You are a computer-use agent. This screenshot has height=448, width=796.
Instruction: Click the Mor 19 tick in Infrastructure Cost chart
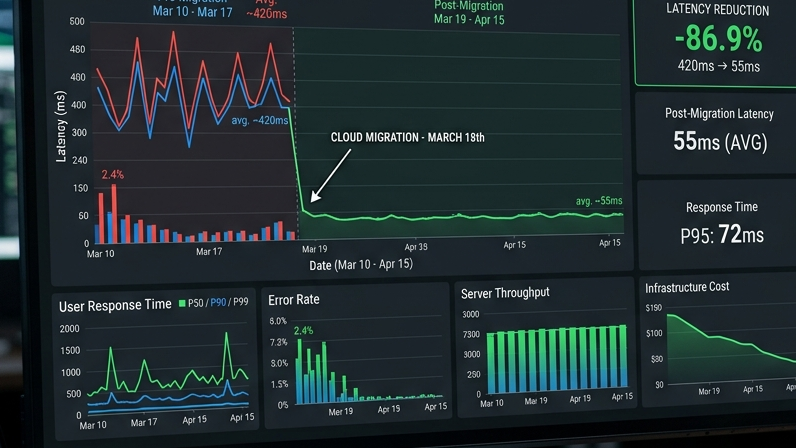(709, 392)
